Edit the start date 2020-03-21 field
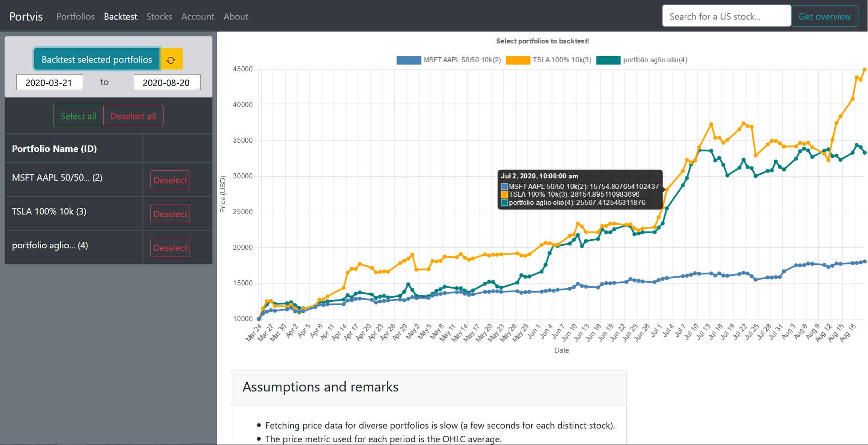Image resolution: width=868 pixels, height=445 pixels. 49,82
